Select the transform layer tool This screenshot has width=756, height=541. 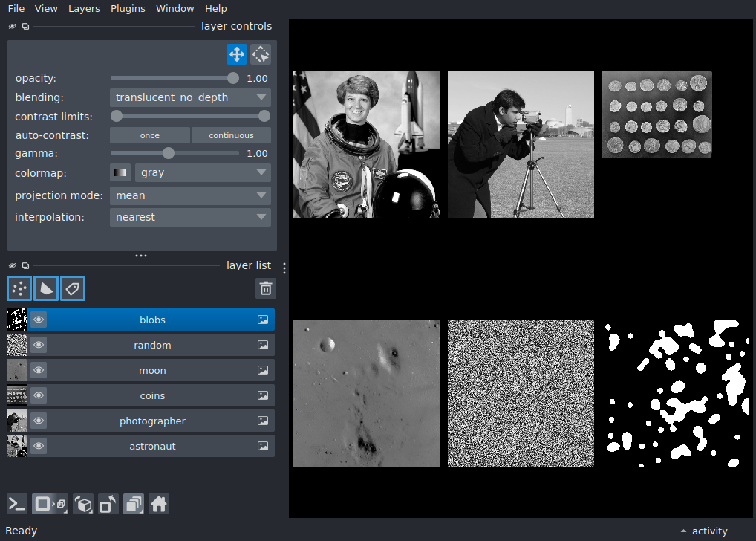(x=261, y=54)
